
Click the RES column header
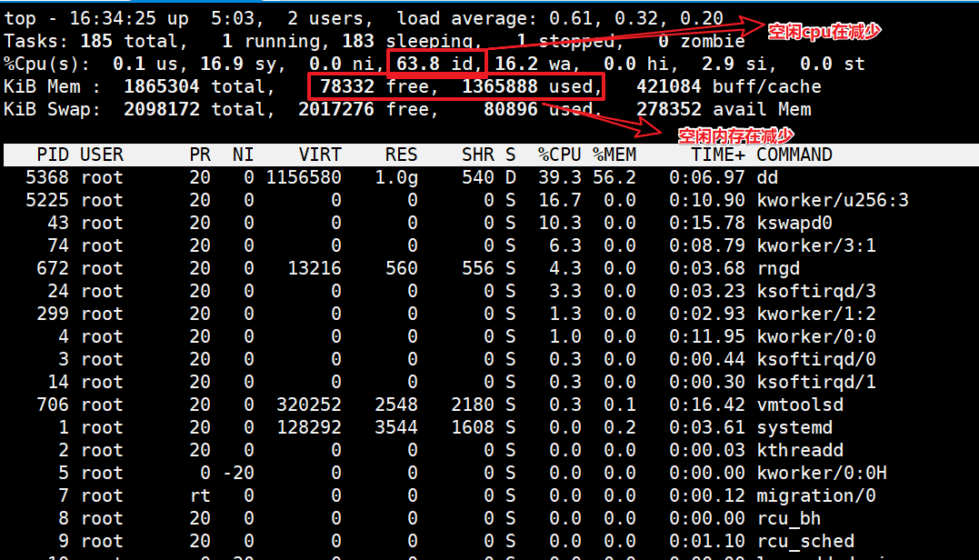(x=401, y=155)
